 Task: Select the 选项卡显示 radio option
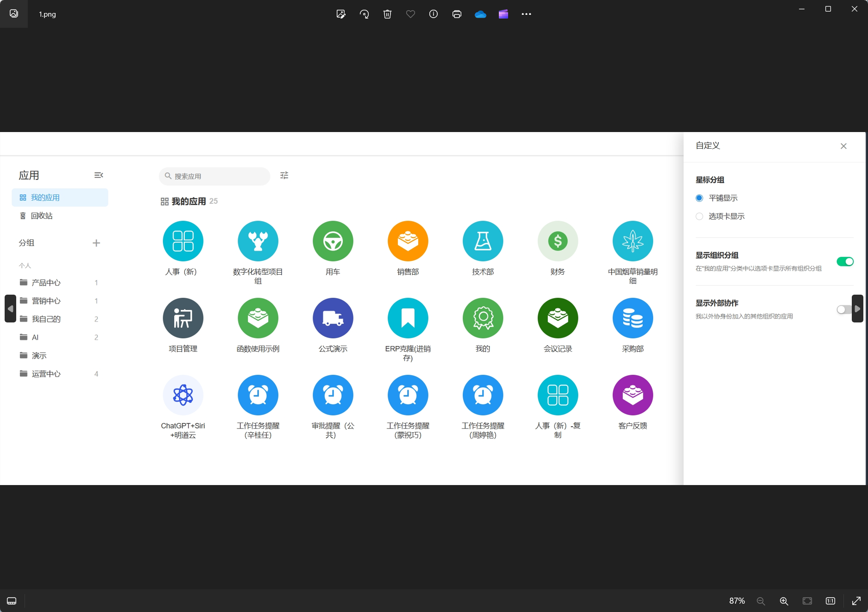point(699,216)
